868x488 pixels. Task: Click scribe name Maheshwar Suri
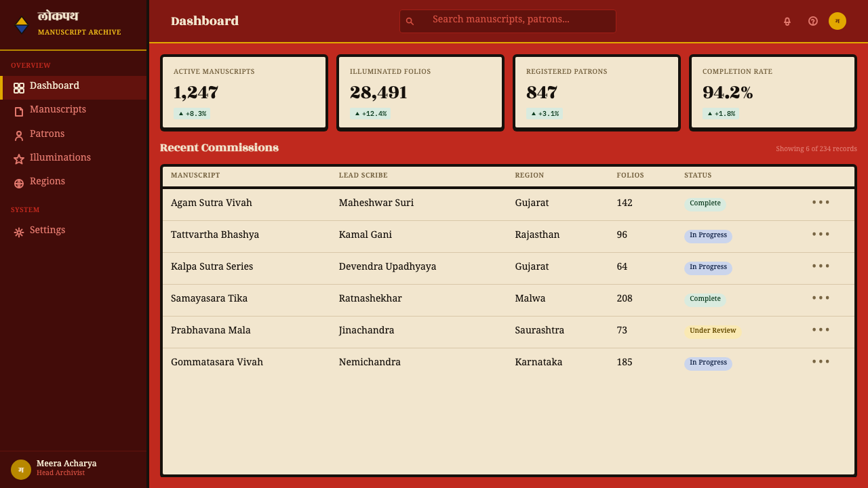376,203
